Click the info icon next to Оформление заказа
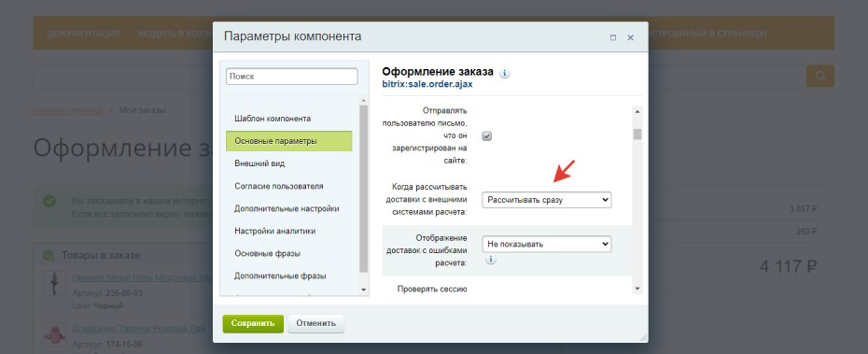 click(x=504, y=73)
